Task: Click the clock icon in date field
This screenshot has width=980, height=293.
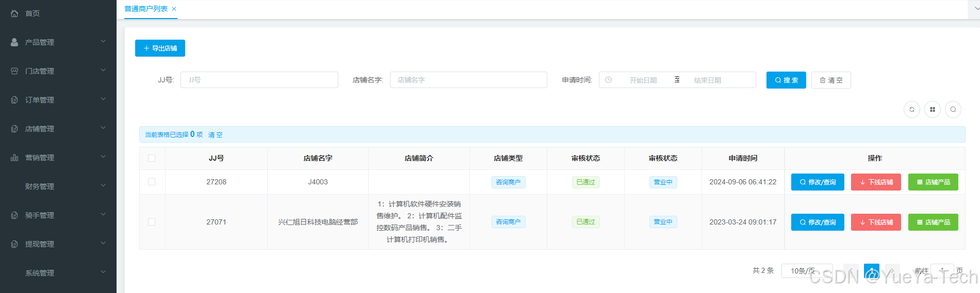Action: click(609, 80)
